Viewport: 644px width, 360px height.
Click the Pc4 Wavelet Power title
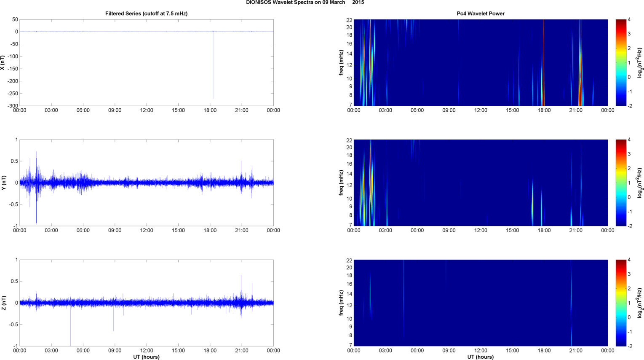click(481, 13)
